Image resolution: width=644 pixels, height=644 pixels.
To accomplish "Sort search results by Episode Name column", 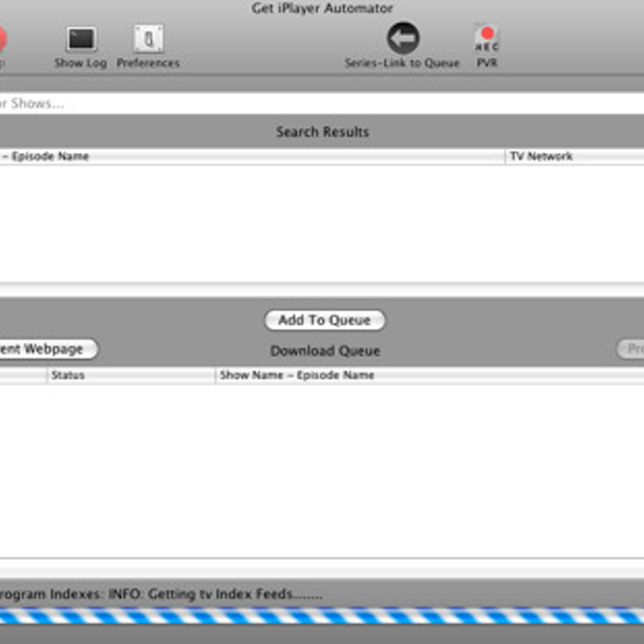I will coord(252,156).
